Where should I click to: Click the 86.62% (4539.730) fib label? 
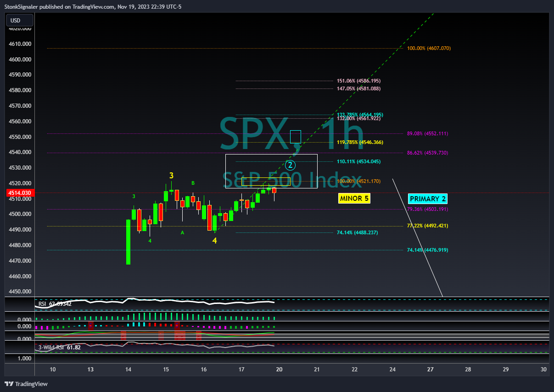427,153
